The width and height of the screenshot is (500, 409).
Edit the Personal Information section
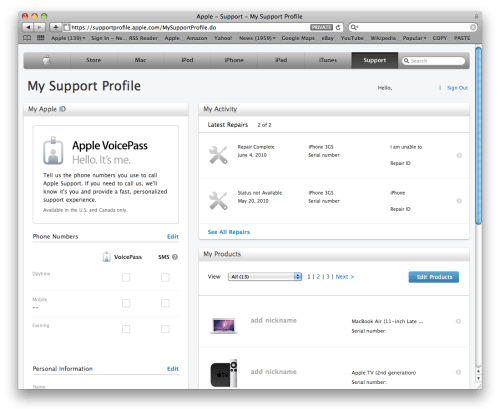click(173, 369)
